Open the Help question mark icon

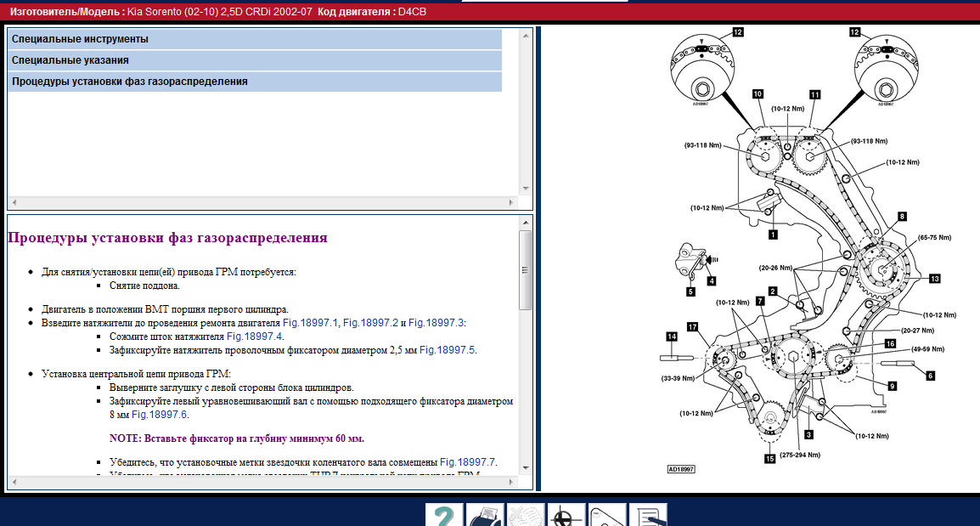click(x=444, y=515)
